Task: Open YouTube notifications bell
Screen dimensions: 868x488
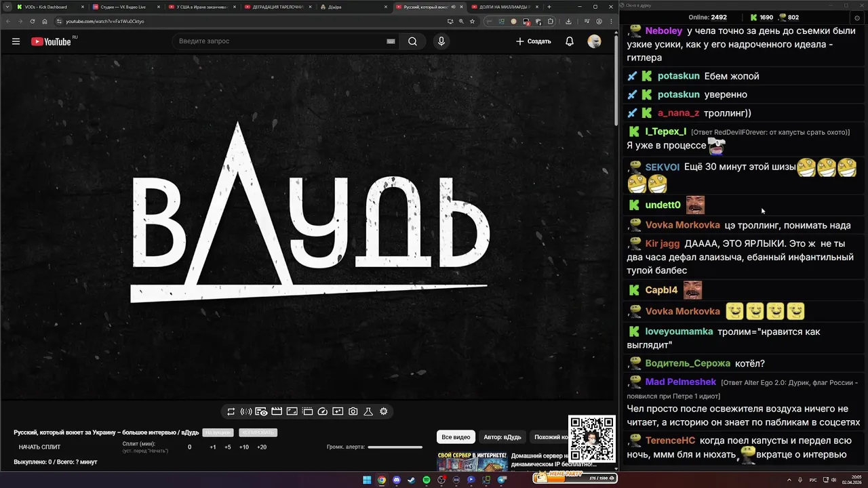Action: (570, 41)
